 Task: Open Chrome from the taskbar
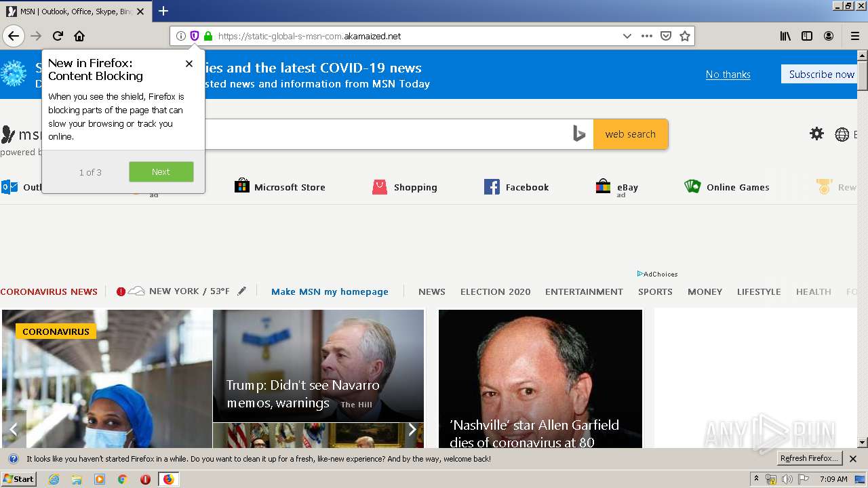coord(122,479)
